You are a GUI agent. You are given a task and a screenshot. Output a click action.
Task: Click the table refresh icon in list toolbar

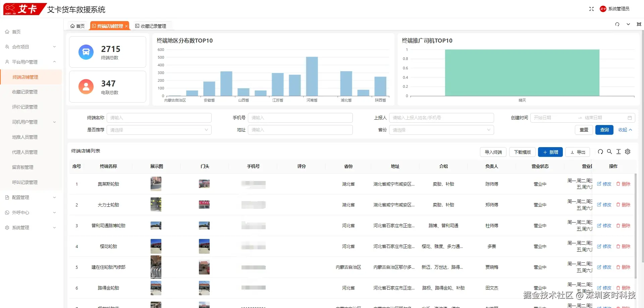pos(600,152)
